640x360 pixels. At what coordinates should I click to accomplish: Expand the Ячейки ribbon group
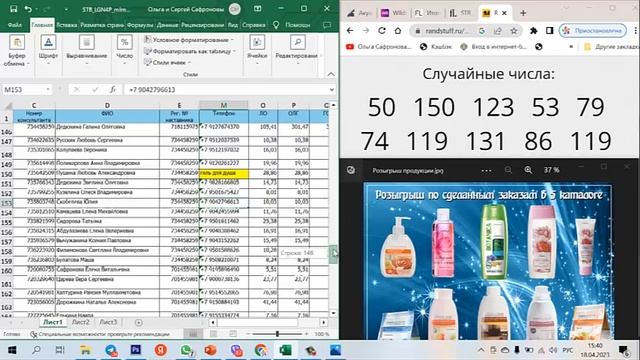click(x=257, y=51)
